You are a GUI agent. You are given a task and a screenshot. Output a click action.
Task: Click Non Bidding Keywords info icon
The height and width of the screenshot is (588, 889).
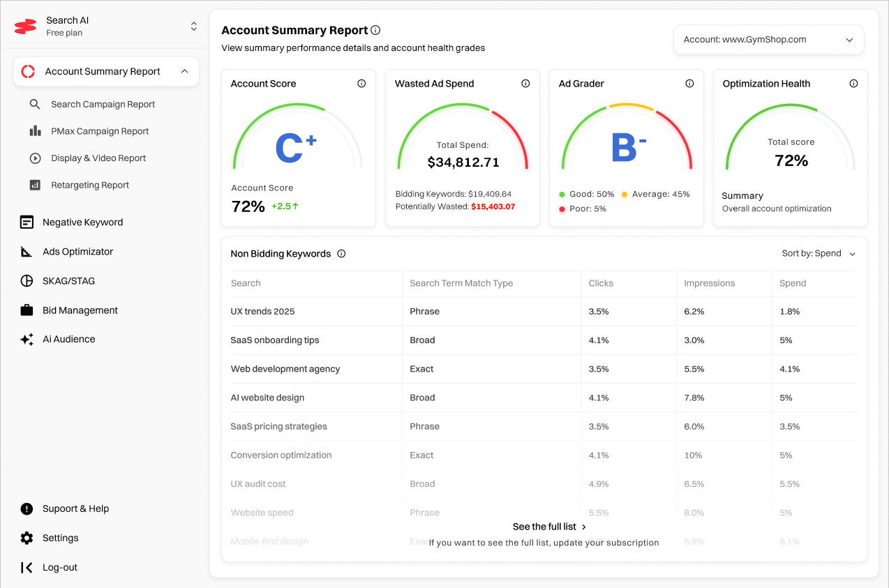pyautogui.click(x=341, y=254)
